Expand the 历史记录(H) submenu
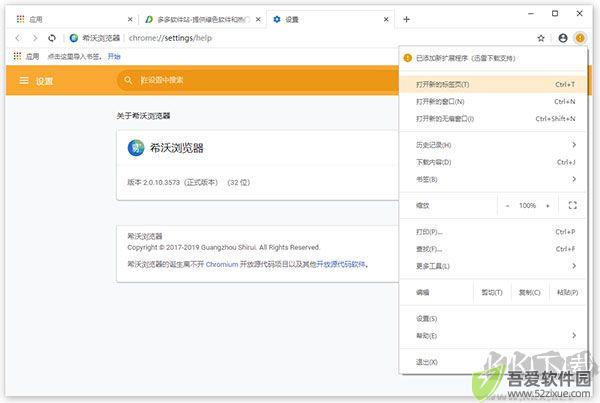The width and height of the screenshot is (600, 403). [492, 145]
